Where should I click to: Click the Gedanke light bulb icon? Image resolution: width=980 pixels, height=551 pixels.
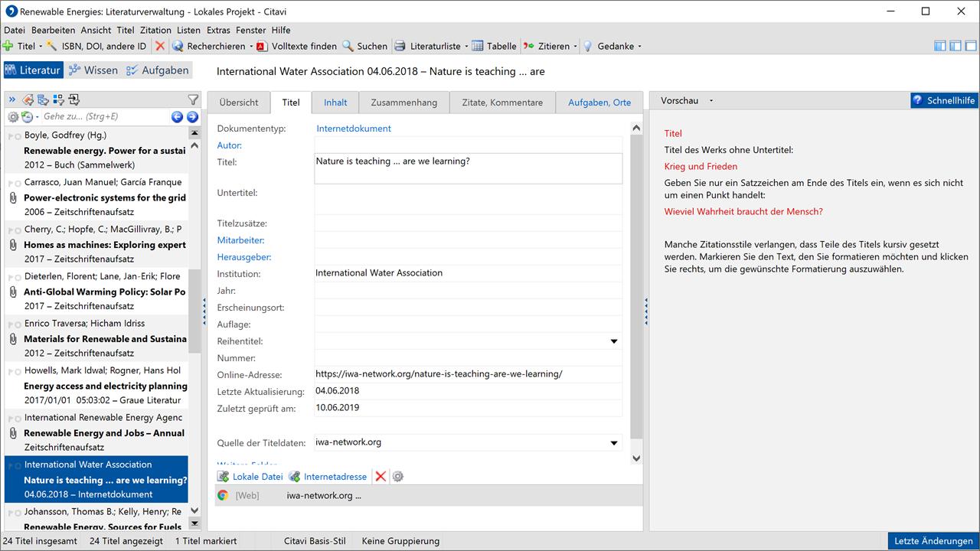click(588, 46)
